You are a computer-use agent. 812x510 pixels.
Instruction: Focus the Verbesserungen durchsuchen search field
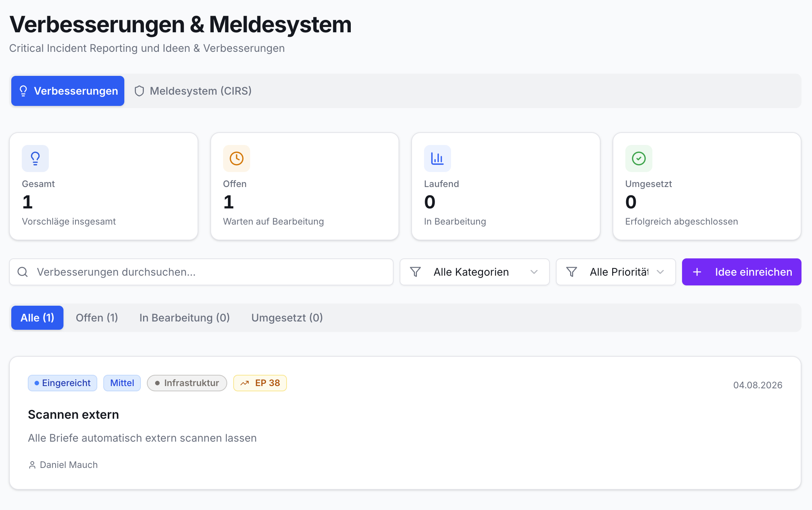pyautogui.click(x=201, y=272)
